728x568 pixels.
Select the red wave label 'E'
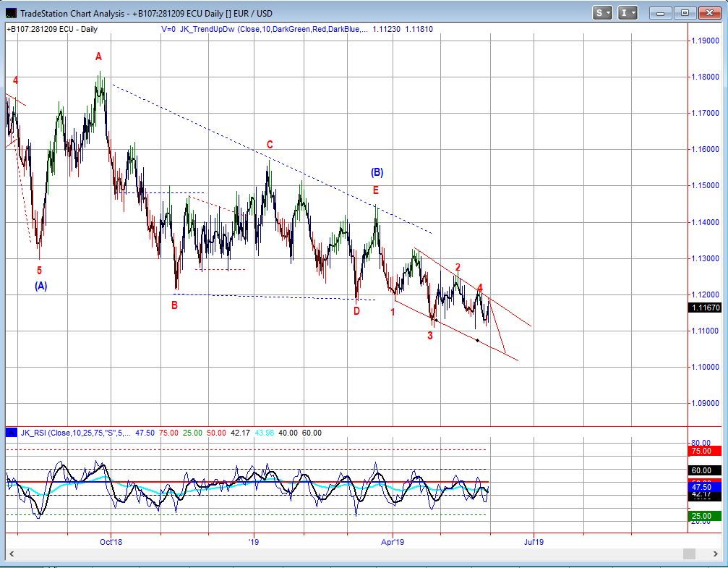coord(376,190)
